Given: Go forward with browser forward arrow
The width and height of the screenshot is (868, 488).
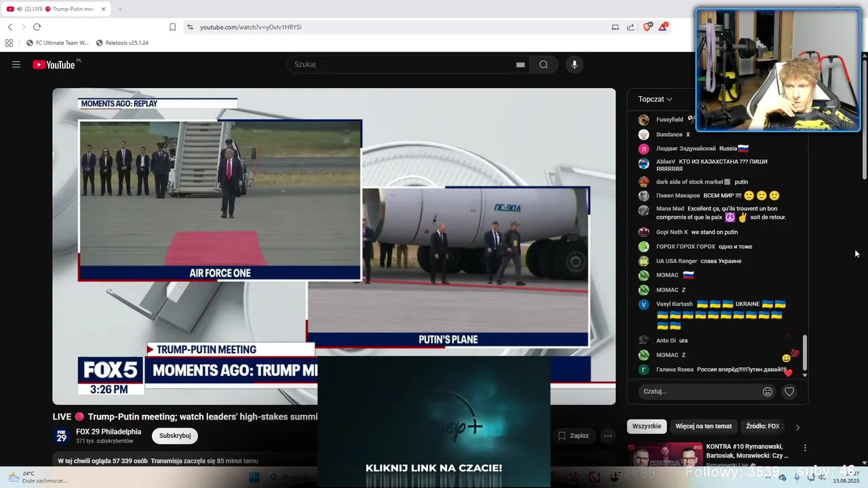Looking at the screenshot, I should (x=23, y=27).
